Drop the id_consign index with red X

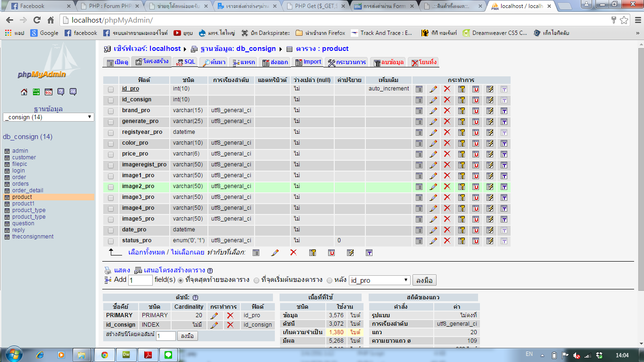[230, 325]
